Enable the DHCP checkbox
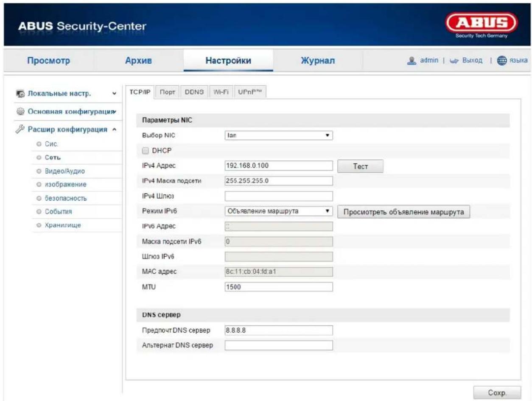The width and height of the screenshot is (532, 401). (x=145, y=151)
